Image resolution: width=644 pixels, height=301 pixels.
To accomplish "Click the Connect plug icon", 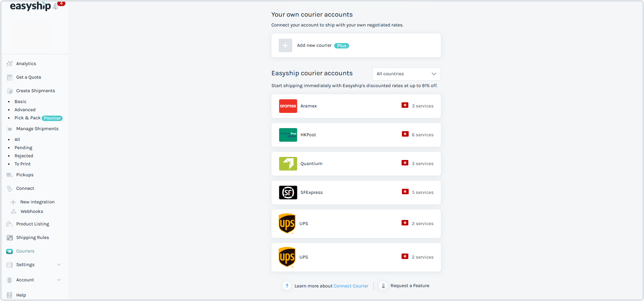I will 9,188.
